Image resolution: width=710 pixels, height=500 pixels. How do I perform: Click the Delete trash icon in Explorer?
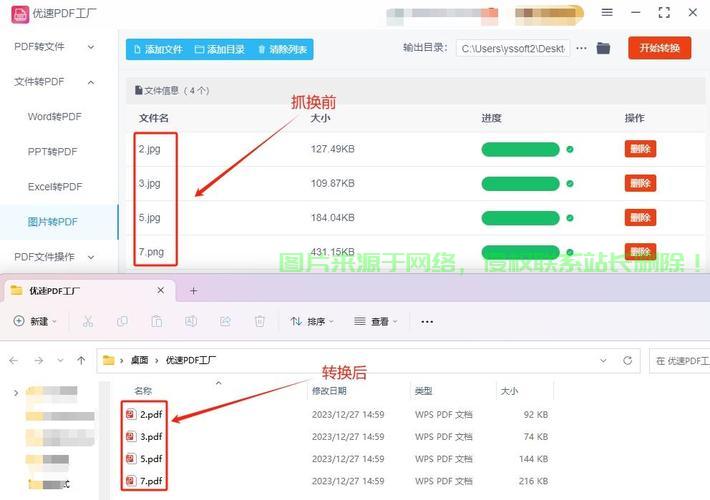click(259, 322)
